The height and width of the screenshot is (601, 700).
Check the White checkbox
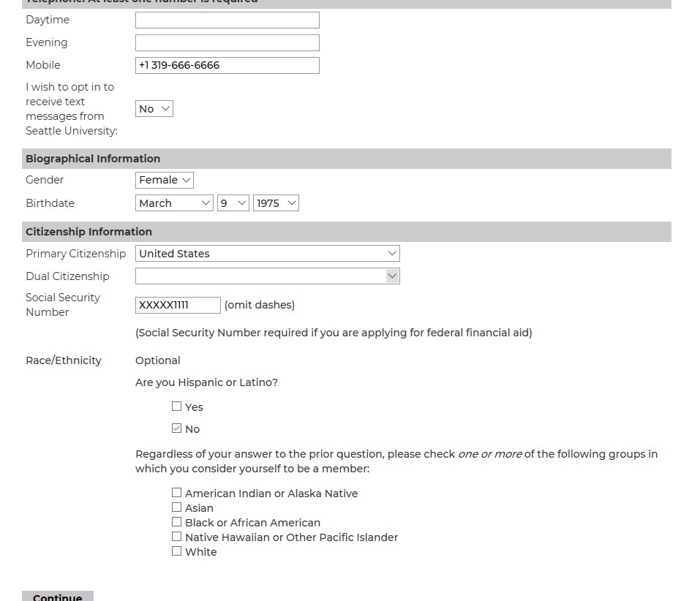click(176, 551)
